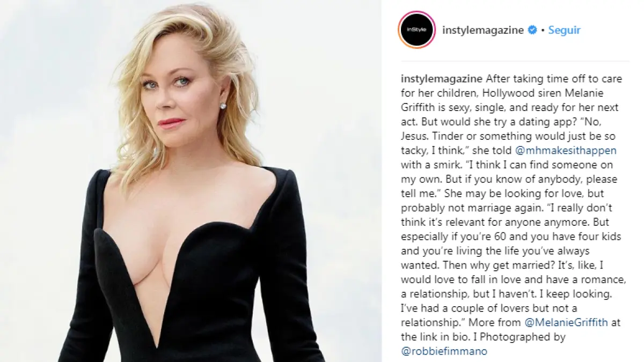Click the blue verified badge checkmark

532,30
